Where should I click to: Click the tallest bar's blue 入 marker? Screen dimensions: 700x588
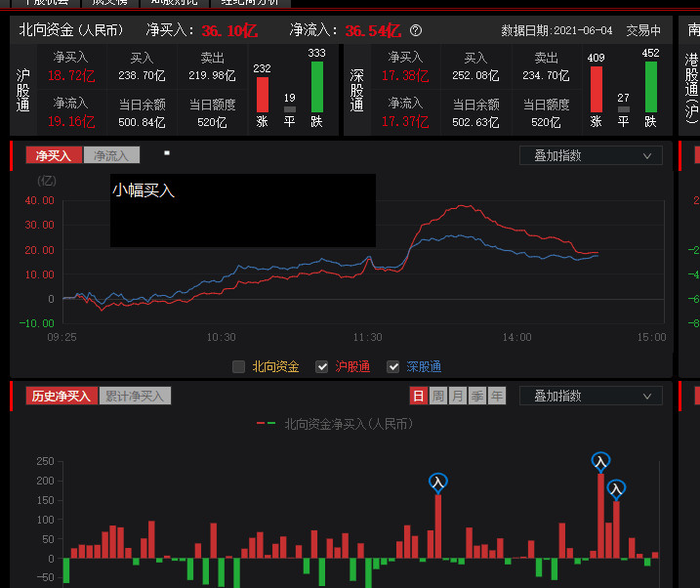[601, 461]
